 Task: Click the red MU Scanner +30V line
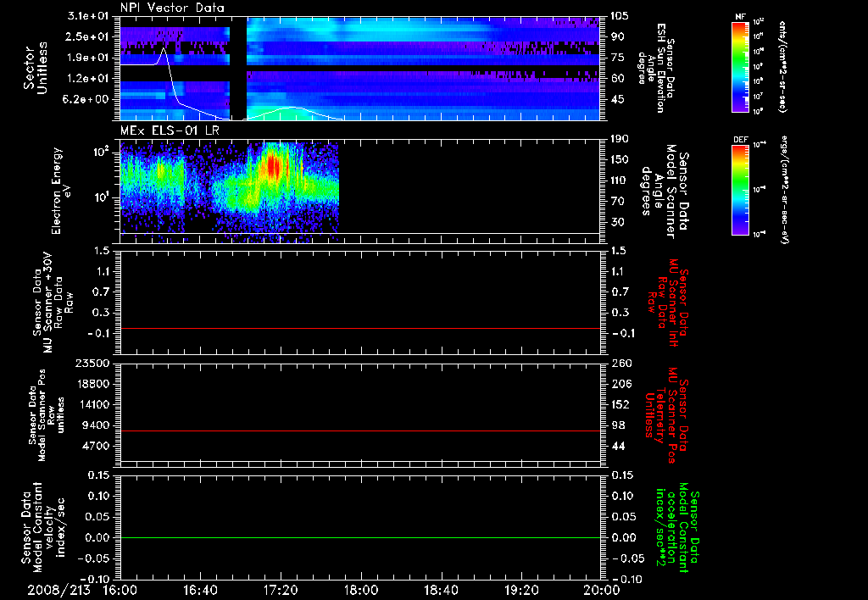point(359,328)
